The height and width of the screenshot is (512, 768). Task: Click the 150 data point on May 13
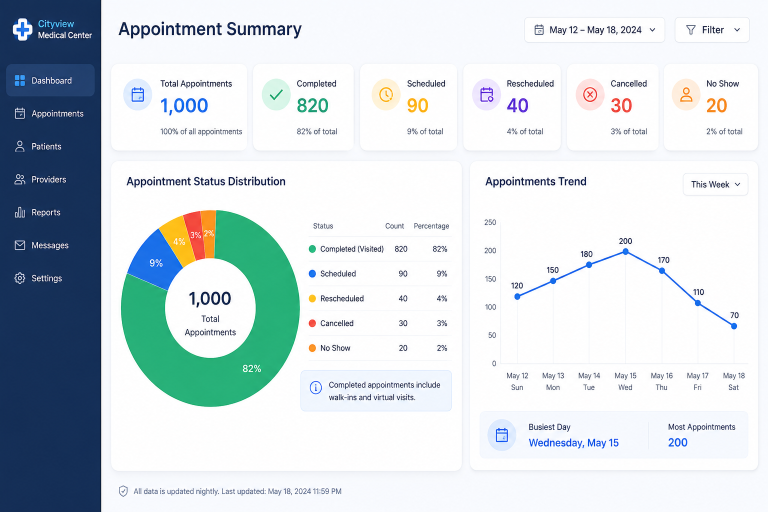[x=553, y=281]
